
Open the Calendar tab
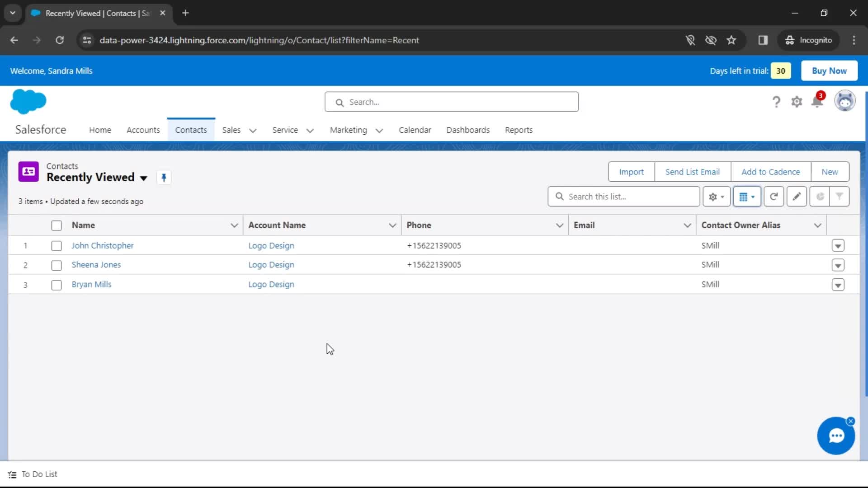point(415,130)
